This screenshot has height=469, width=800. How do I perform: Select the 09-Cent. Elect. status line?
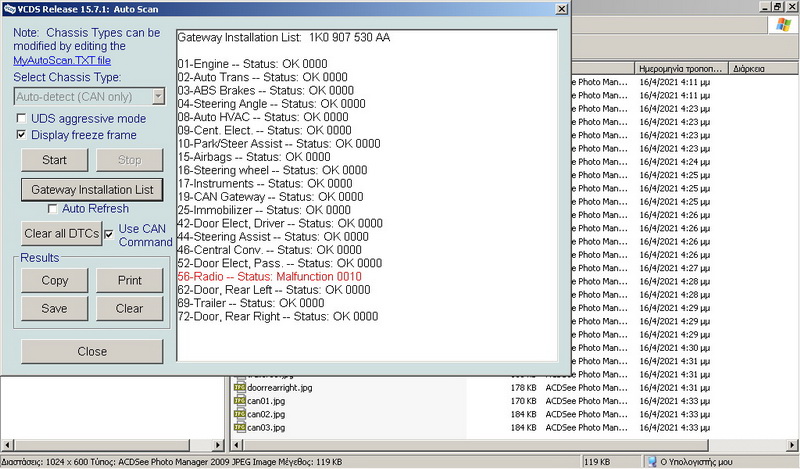click(x=265, y=130)
